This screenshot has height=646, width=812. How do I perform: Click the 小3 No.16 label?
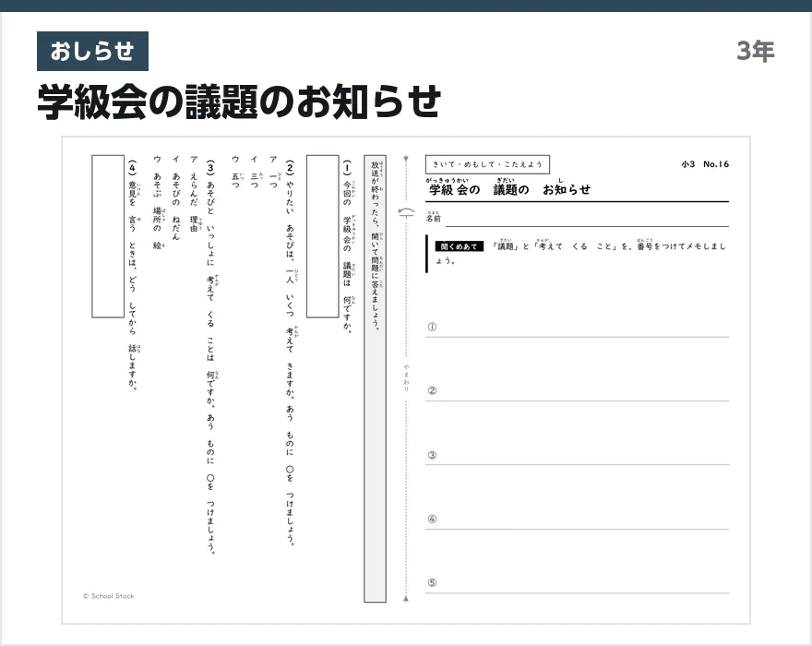(x=705, y=164)
